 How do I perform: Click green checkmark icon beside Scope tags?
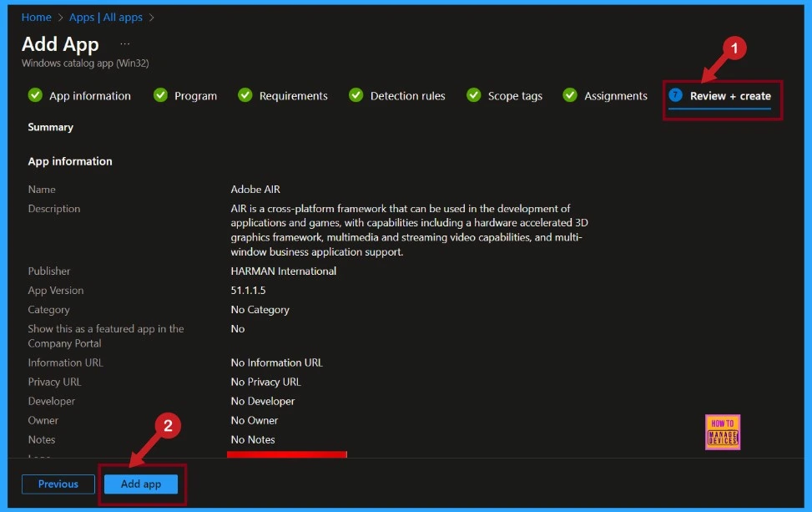[x=474, y=95]
